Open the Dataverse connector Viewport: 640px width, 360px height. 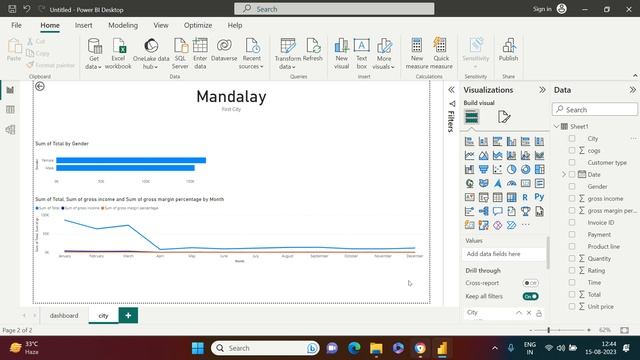point(224,50)
